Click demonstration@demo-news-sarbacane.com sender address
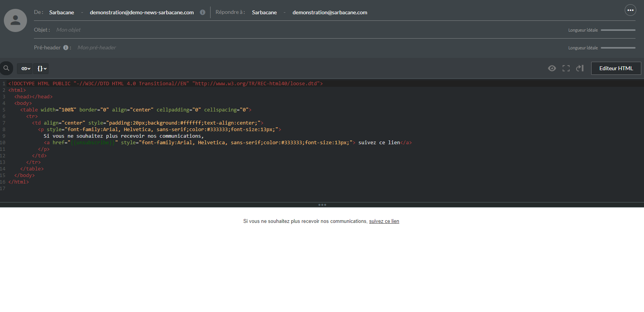The width and height of the screenshot is (644, 312). (142, 12)
